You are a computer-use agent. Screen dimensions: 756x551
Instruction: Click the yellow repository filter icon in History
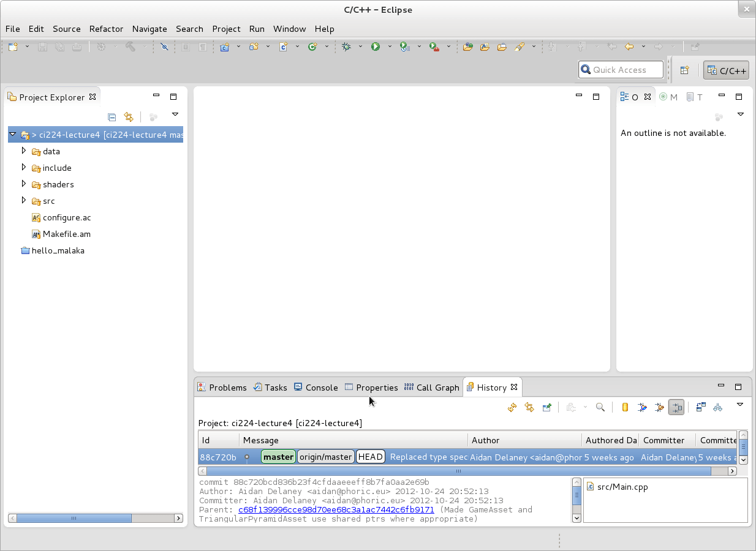coord(625,407)
